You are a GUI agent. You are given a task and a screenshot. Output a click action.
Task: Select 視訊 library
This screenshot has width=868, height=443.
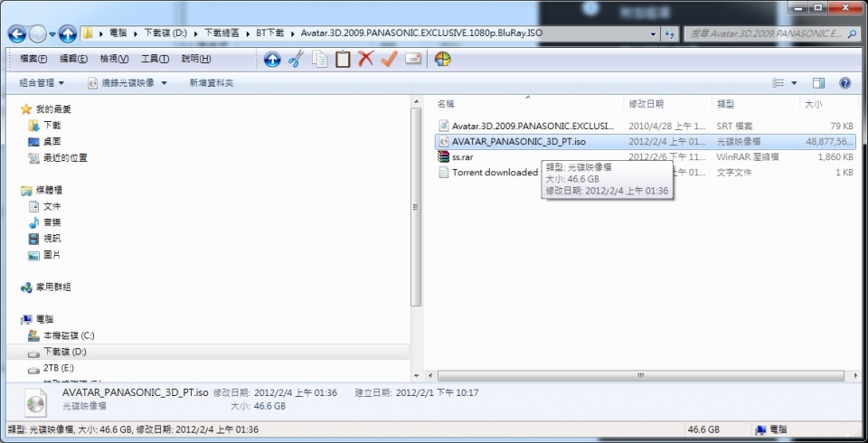pyautogui.click(x=52, y=239)
